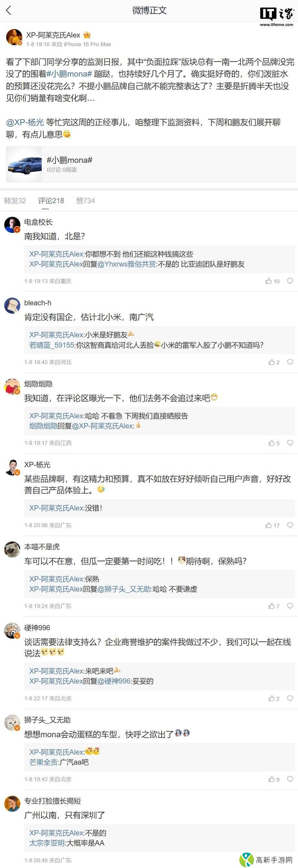Open 若晴蓝_59155's username in reply
The height and width of the screenshot is (868, 298).
click(52, 345)
